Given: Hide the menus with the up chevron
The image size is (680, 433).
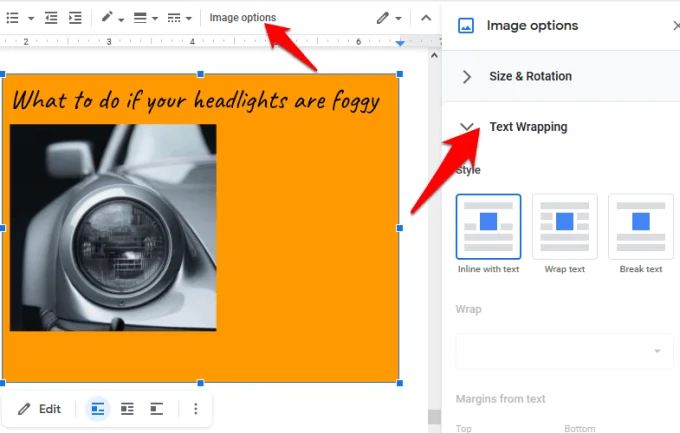Looking at the screenshot, I should pyautogui.click(x=426, y=18).
